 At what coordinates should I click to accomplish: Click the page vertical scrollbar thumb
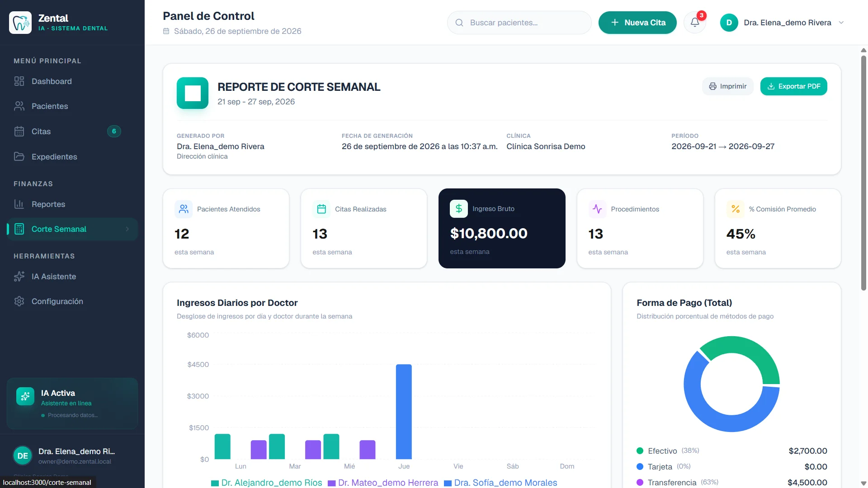point(863,173)
